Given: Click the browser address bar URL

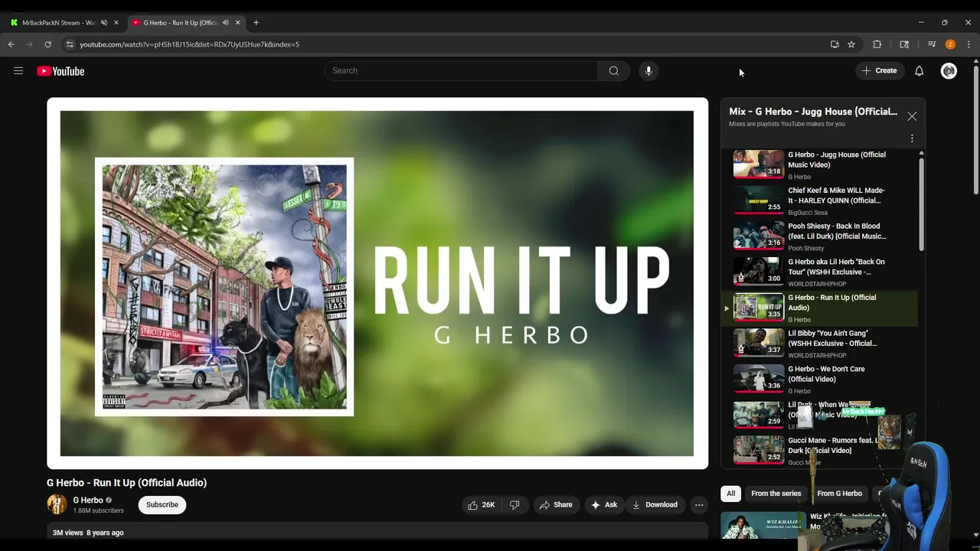Looking at the screenshot, I should click(189, 44).
